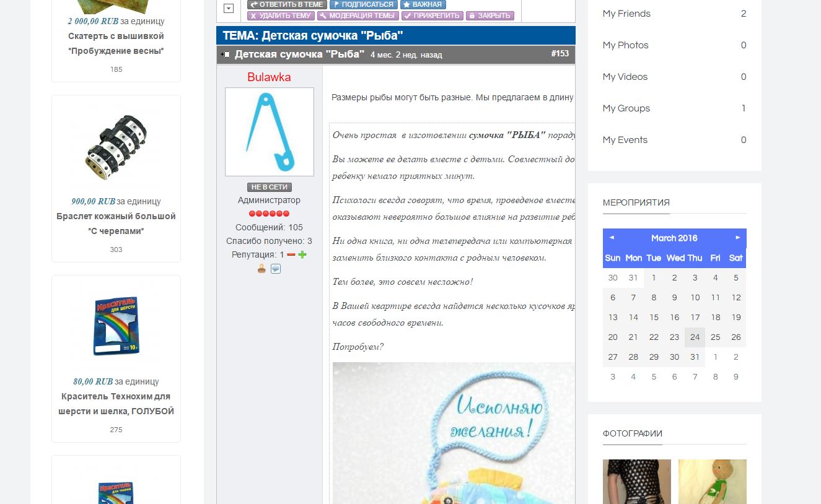
Task: Open the leather skull bracelet product image
Action: 116,148
